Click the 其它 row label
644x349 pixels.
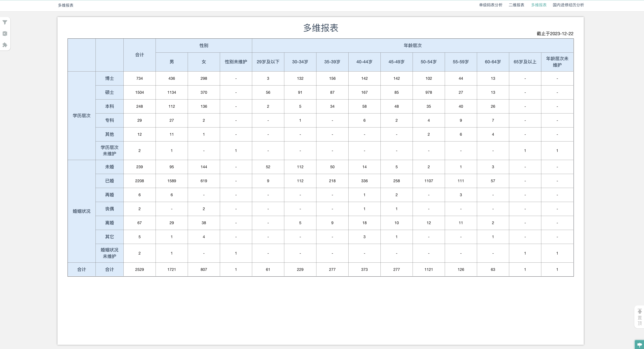click(109, 237)
